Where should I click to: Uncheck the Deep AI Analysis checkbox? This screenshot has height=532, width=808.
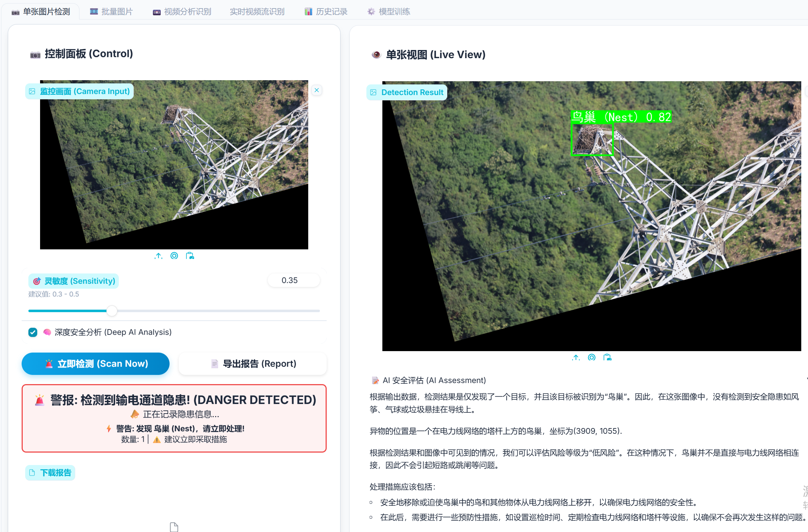tap(33, 332)
